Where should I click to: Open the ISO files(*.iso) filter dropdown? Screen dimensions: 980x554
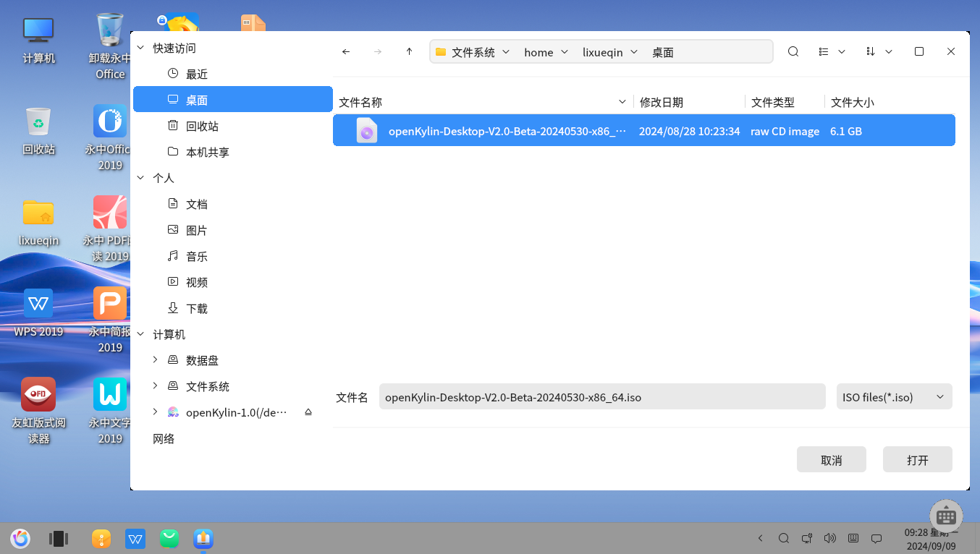[894, 397]
